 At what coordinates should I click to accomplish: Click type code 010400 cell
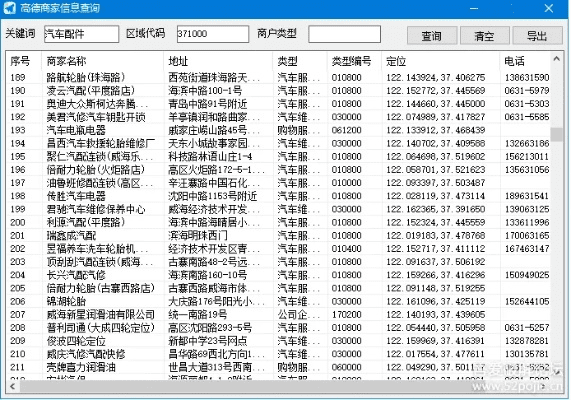click(346, 248)
